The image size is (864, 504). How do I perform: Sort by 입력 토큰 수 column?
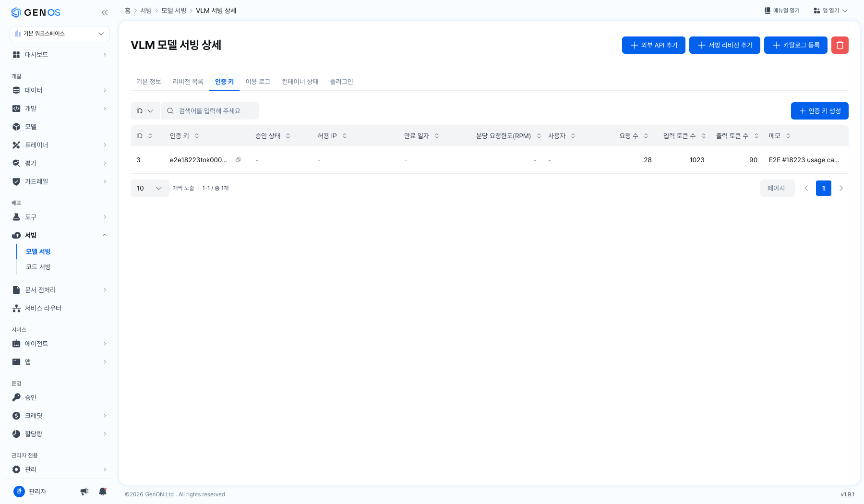coord(704,136)
